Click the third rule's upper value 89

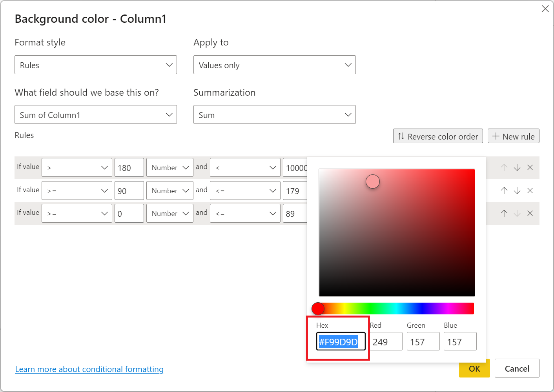(295, 213)
